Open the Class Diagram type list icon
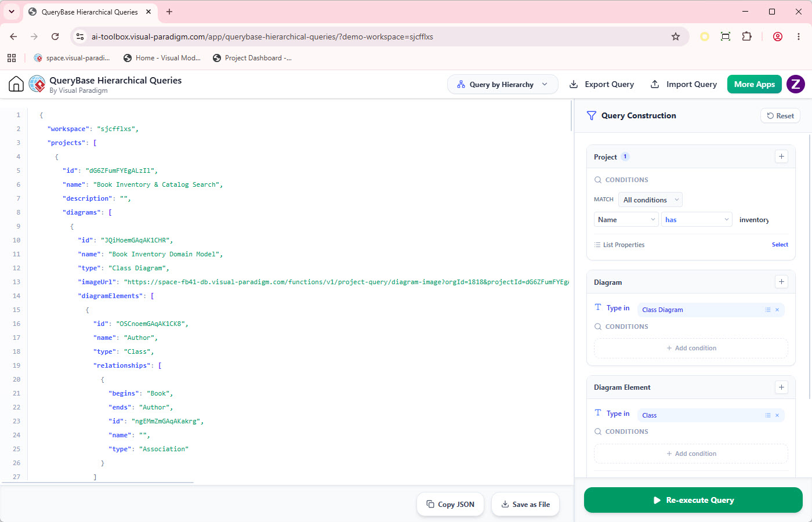This screenshot has height=522, width=812. tap(767, 310)
